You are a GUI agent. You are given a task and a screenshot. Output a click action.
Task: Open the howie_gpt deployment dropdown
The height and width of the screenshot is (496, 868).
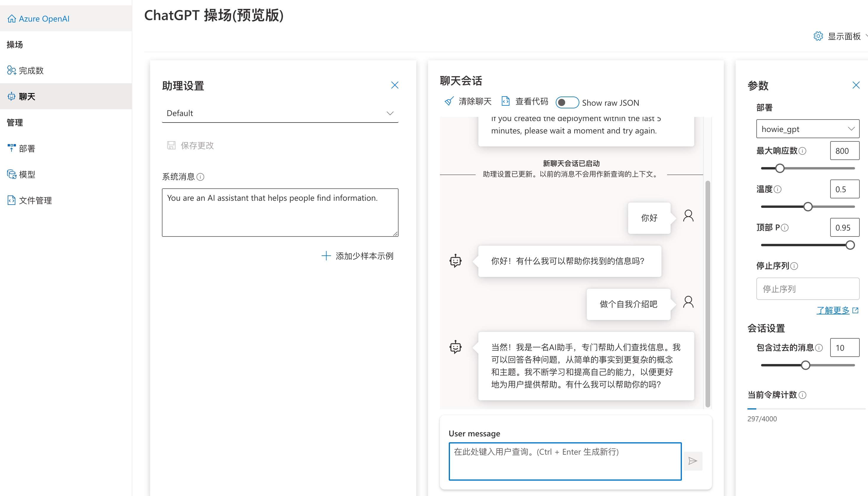tap(808, 129)
